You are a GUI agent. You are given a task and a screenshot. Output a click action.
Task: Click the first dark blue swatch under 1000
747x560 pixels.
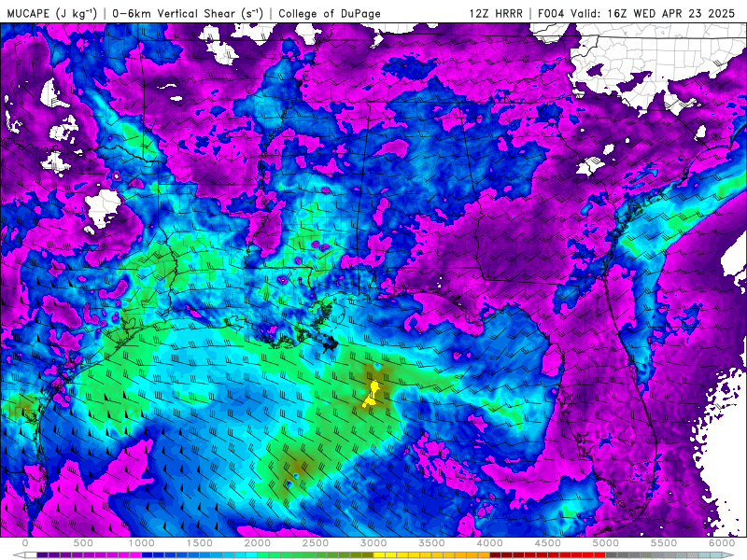coord(148,555)
